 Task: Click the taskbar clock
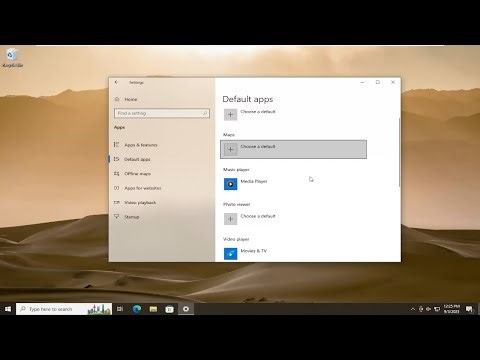(452, 309)
